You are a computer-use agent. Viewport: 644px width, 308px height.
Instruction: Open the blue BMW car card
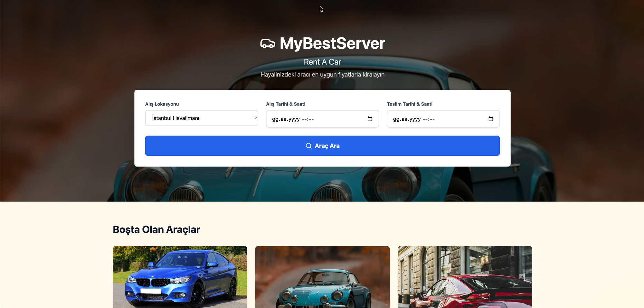[x=180, y=277]
